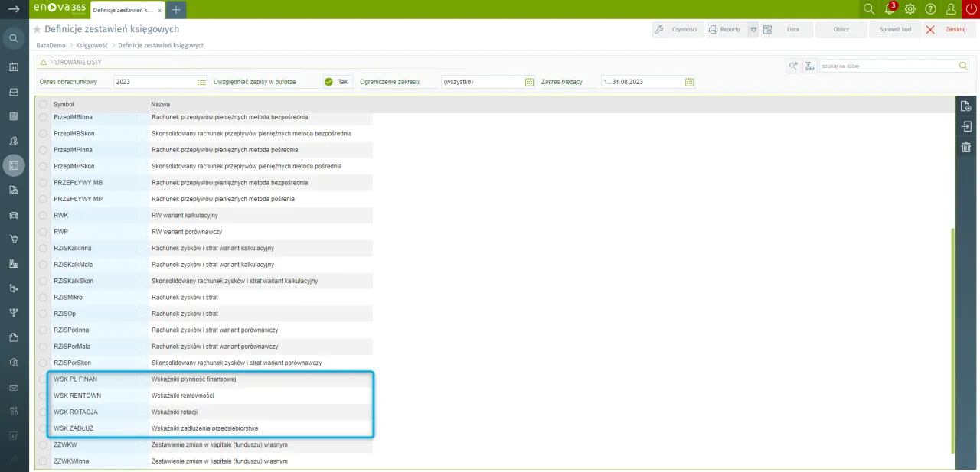980x472 pixels.
Task: Toggle the Tak buffer entries switch
Action: [337, 82]
